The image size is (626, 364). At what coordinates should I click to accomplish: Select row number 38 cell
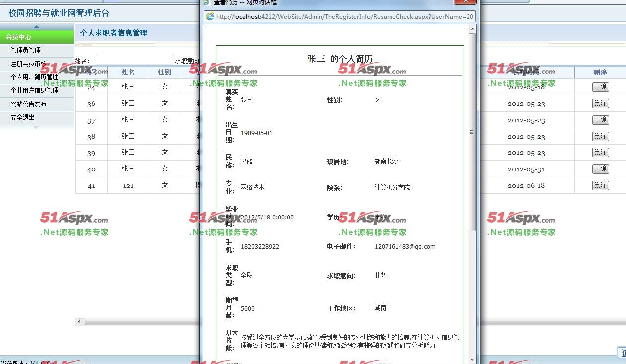pyautogui.click(x=91, y=136)
